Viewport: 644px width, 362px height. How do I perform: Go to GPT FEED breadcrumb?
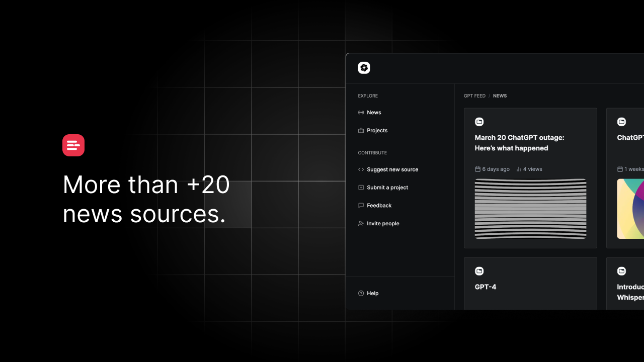coord(474,96)
